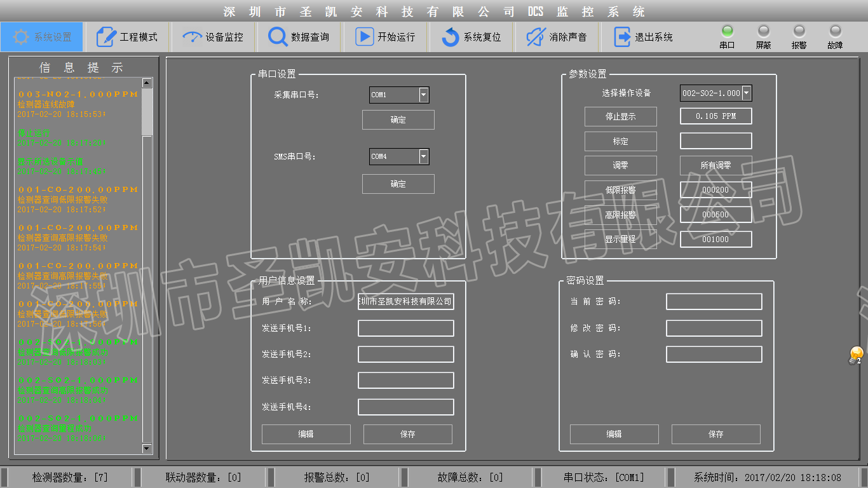
Task: Click the 用户名称 input field
Action: pos(406,302)
